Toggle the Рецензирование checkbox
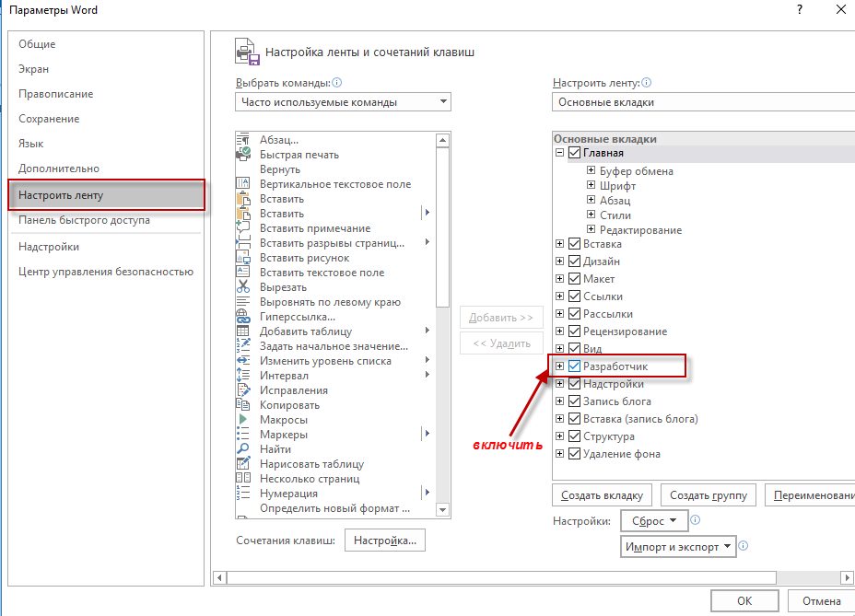Screen dimensions: 855x616 [574, 331]
